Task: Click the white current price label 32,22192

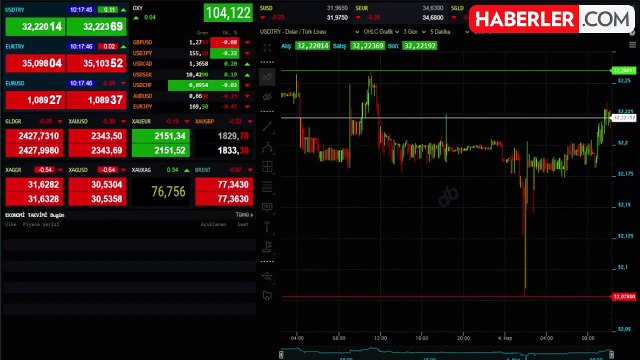Action: tap(623, 118)
